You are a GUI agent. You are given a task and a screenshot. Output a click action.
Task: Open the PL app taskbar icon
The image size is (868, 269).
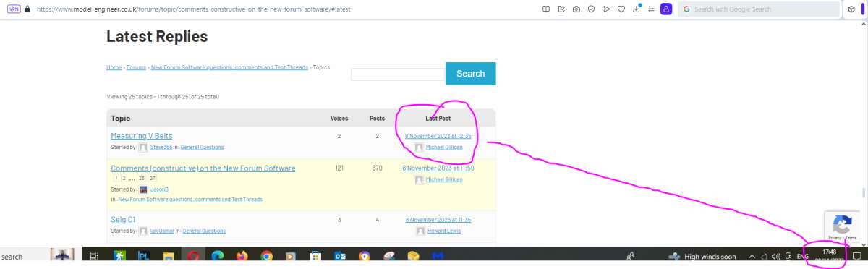pos(143,256)
